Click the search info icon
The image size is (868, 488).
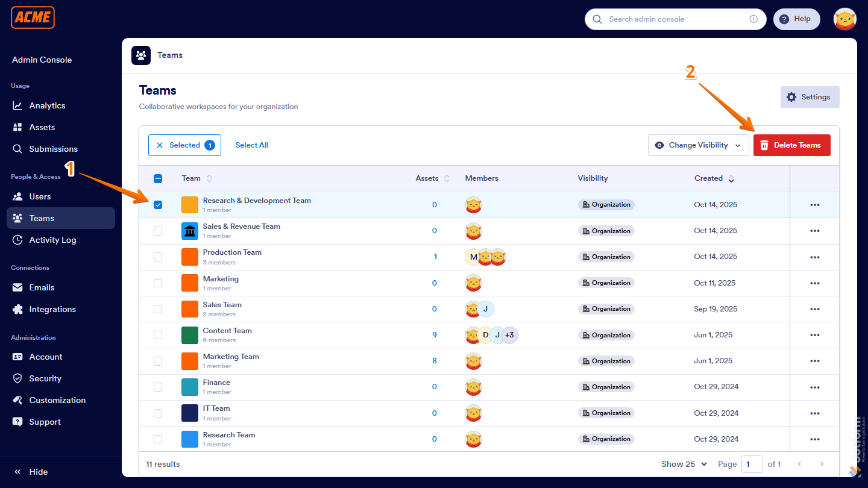(753, 19)
